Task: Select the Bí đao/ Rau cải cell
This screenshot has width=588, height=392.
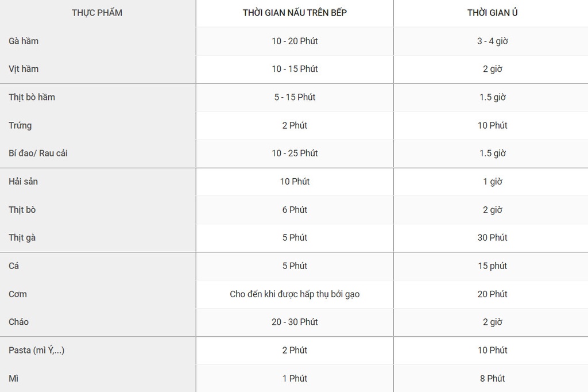Action: point(38,153)
